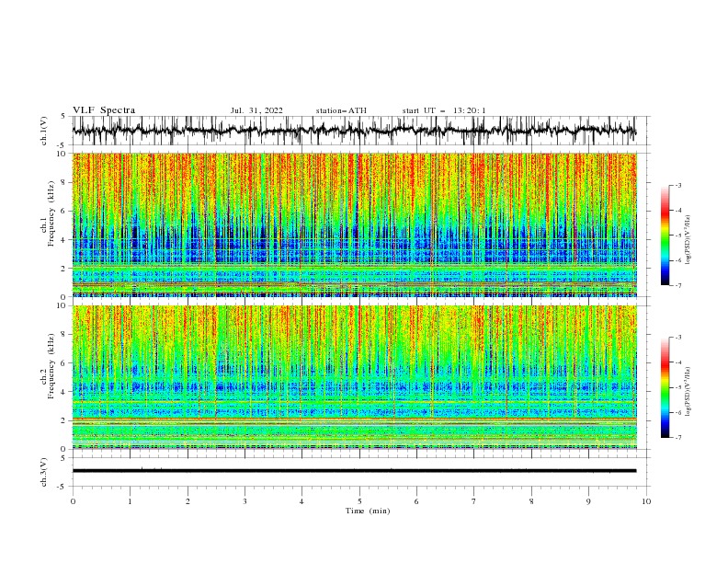Click time axis tick label "9"
Viewport: 728px width, 563px height.
(x=588, y=501)
